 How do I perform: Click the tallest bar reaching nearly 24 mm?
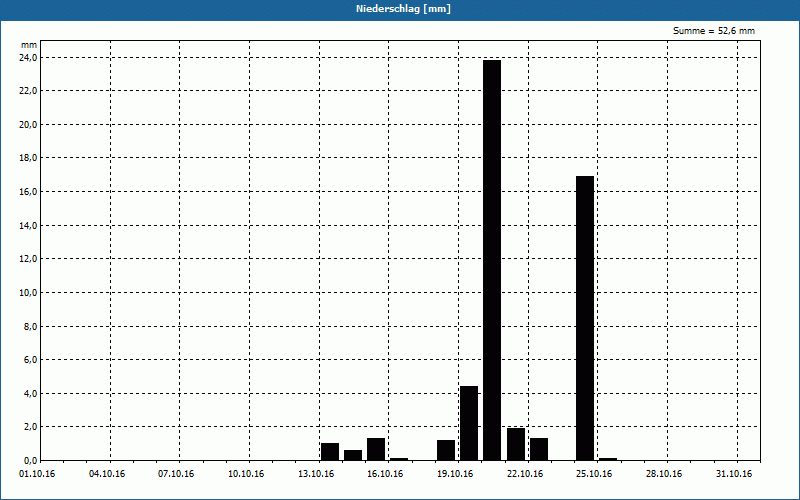(492, 260)
